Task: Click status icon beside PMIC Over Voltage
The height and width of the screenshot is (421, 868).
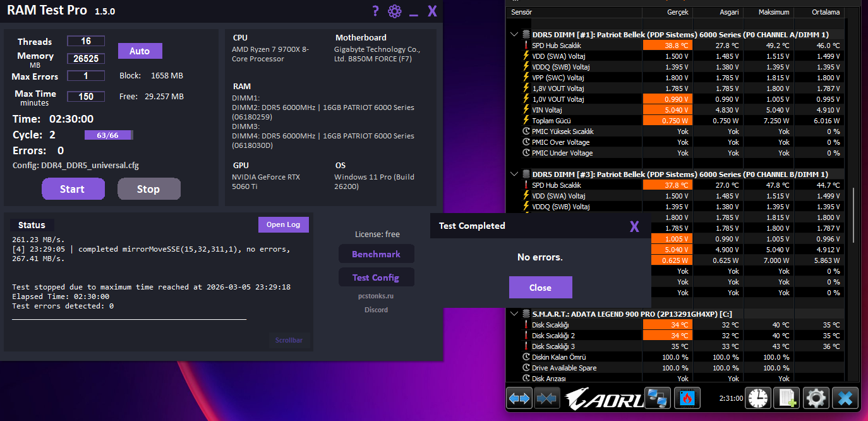Action: point(526,142)
